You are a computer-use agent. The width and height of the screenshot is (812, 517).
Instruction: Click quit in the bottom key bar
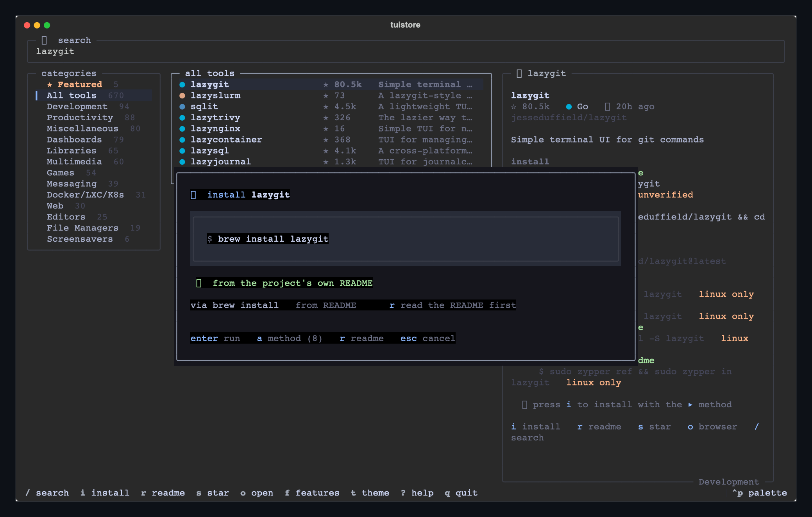461,493
